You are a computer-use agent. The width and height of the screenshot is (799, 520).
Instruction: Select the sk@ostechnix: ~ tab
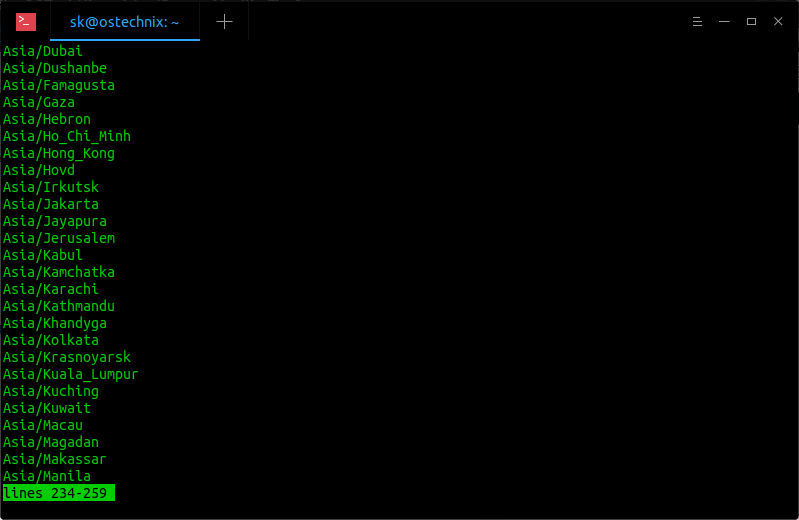tap(125, 22)
